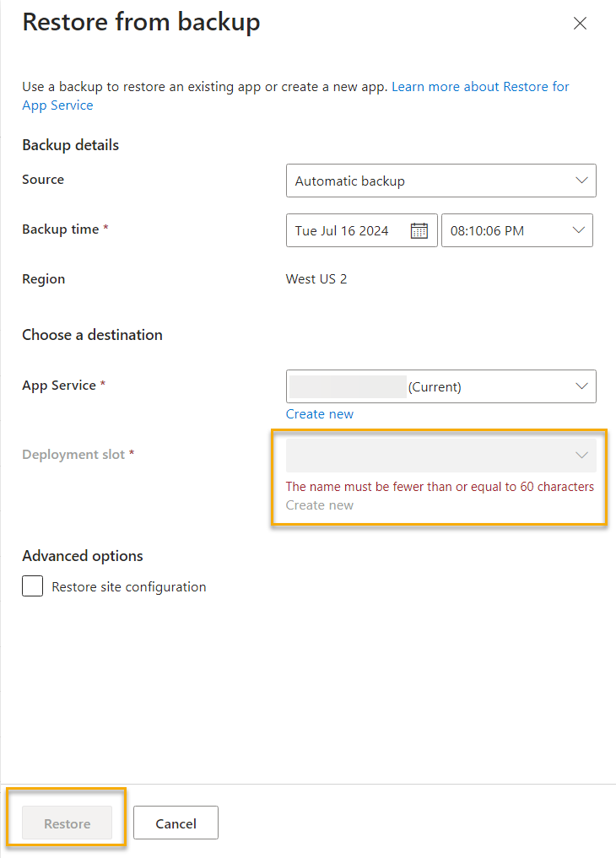Click the App Service dropdown chevron
Screen dimensions: 616x858
(581, 386)
